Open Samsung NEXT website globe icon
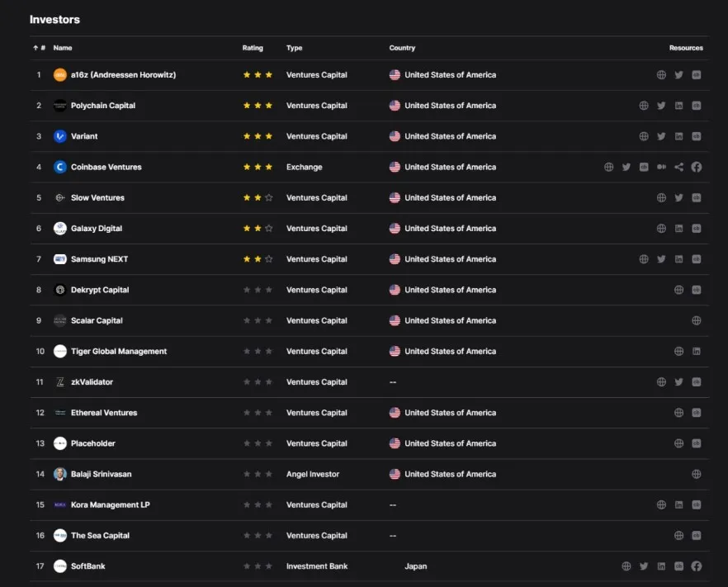This screenshot has height=587, width=728. pos(644,258)
